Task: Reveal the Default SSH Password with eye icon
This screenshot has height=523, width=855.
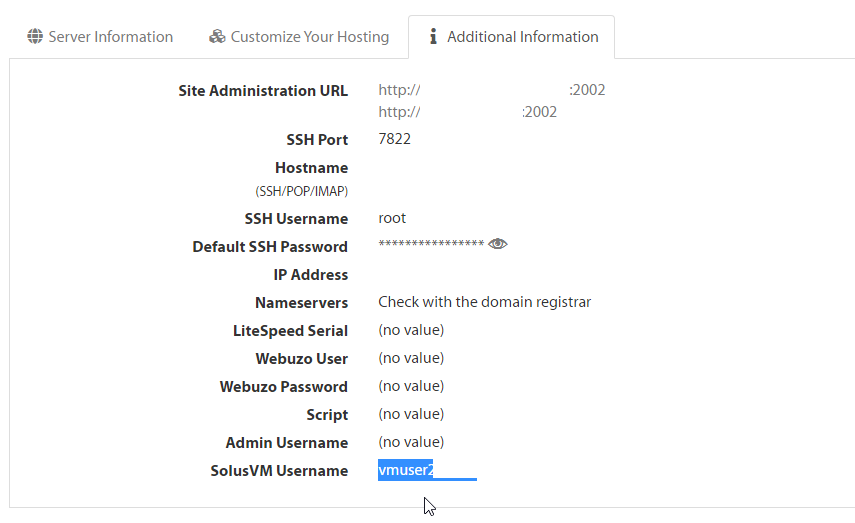Action: 497,244
